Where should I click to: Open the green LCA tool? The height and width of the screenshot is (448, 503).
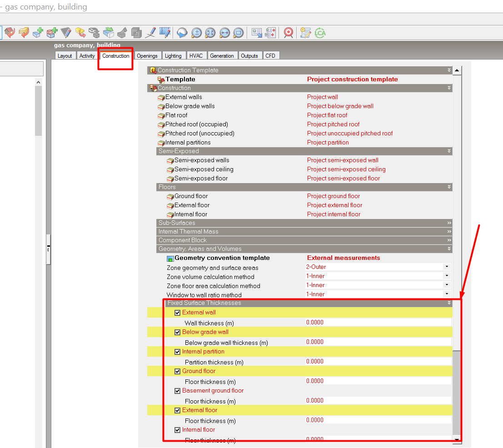click(320, 33)
